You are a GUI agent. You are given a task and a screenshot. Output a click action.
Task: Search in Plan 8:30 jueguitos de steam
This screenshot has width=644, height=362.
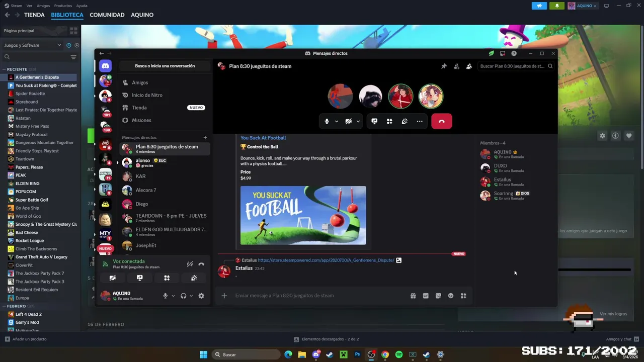[516, 66]
